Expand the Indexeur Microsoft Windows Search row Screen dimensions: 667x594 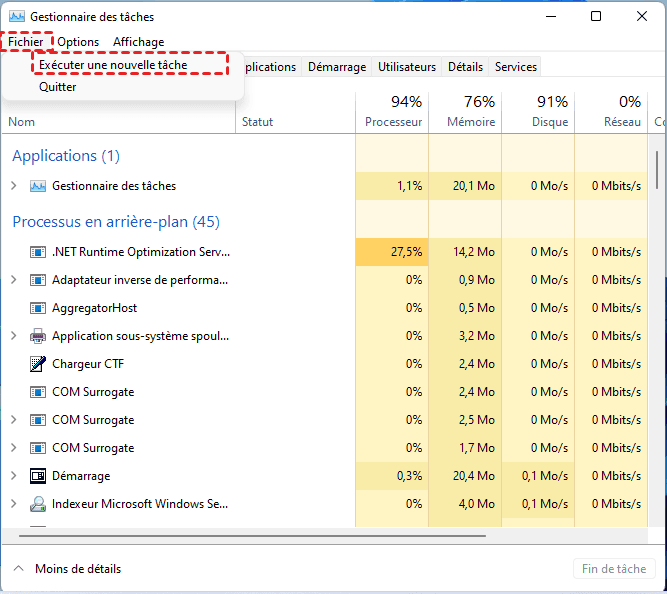point(14,504)
